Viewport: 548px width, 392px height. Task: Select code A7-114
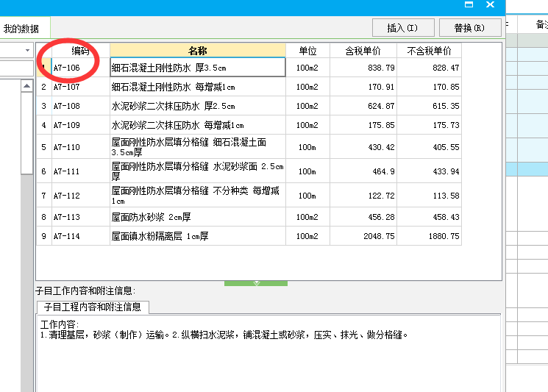coord(81,236)
